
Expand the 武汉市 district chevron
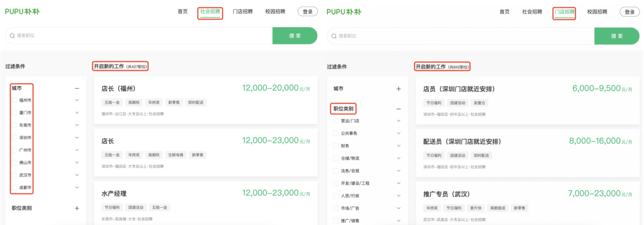[x=77, y=174]
